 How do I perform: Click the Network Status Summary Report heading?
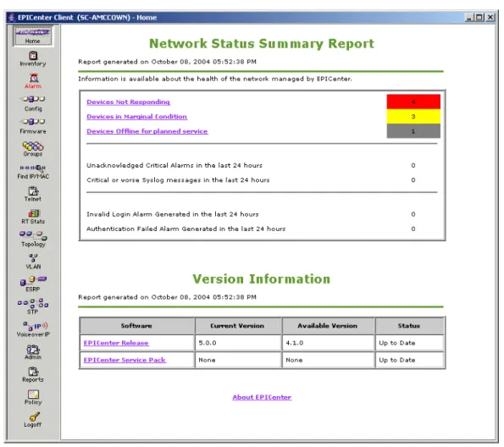tap(262, 43)
